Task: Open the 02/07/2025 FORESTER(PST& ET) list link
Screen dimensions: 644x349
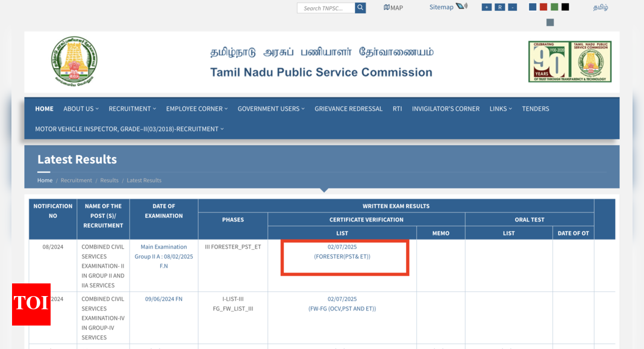Action: click(x=342, y=252)
